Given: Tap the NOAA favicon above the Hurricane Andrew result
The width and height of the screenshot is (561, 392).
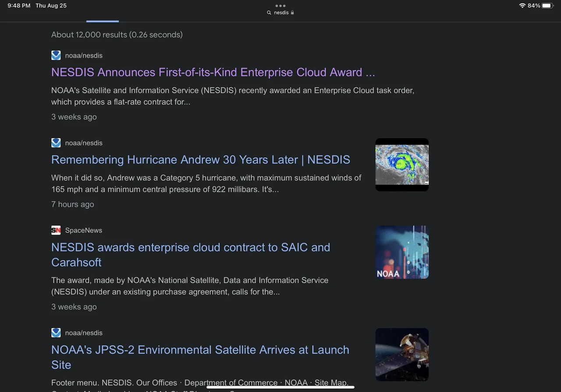Looking at the screenshot, I should (56, 143).
